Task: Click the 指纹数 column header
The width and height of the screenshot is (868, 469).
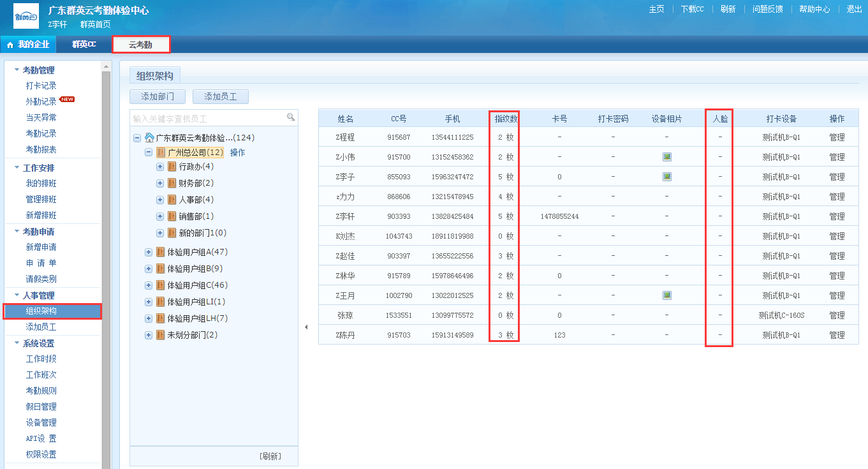Action: tap(506, 119)
